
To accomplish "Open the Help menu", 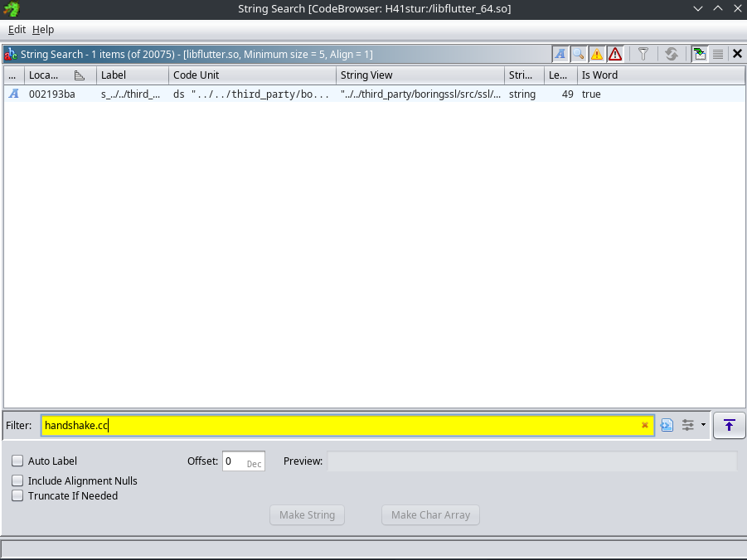I will click(x=43, y=29).
